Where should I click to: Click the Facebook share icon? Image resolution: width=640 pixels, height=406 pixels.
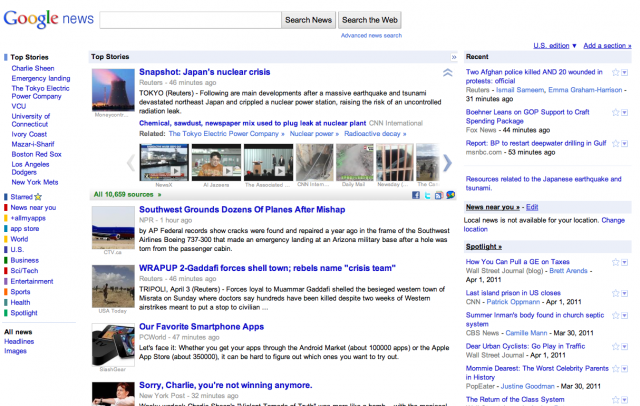coord(416,195)
